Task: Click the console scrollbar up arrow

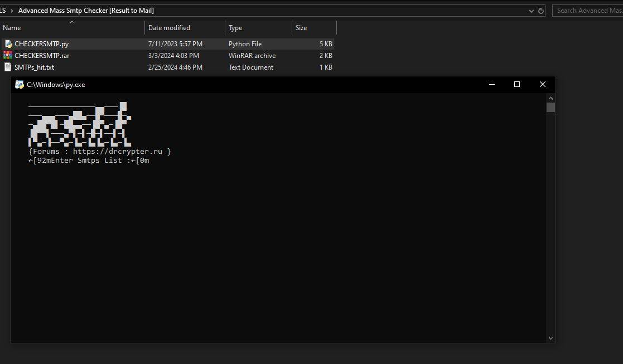Action: tap(550, 98)
